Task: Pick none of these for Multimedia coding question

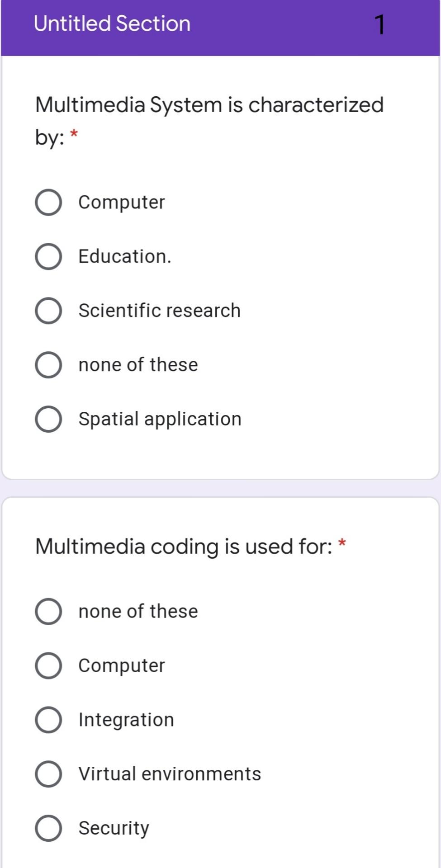Action: click(48, 611)
